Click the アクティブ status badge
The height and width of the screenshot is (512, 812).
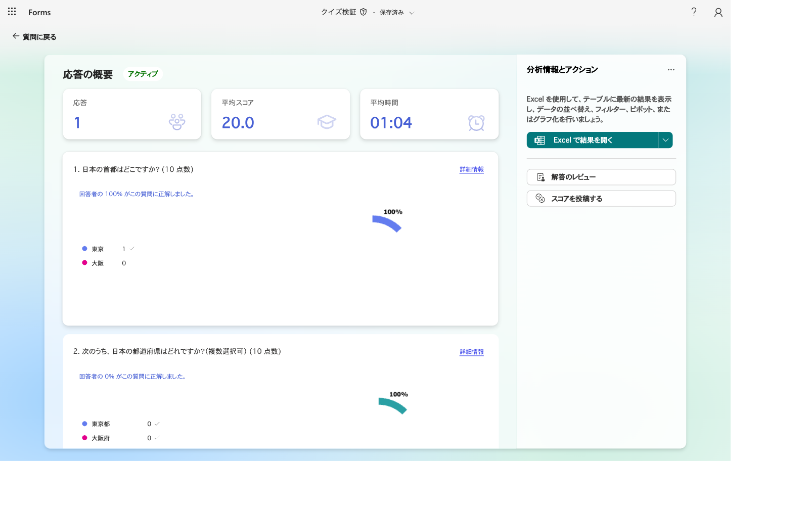[143, 74]
